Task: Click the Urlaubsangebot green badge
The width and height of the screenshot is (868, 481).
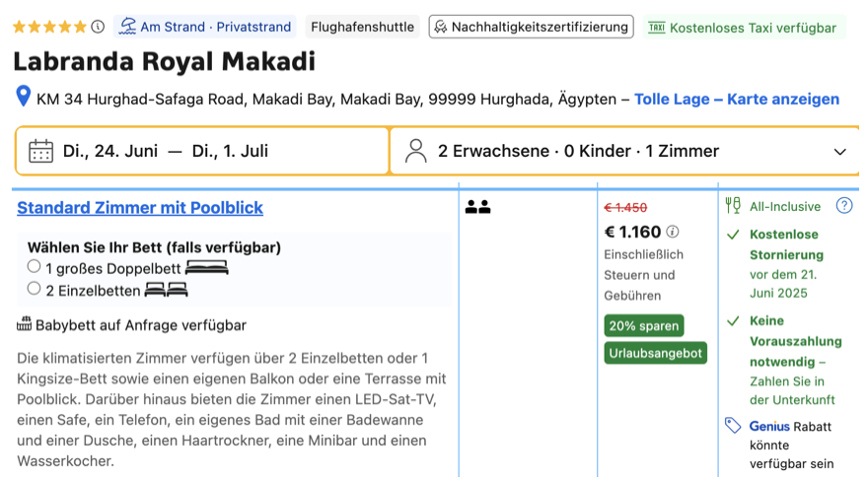Action: coord(655,353)
